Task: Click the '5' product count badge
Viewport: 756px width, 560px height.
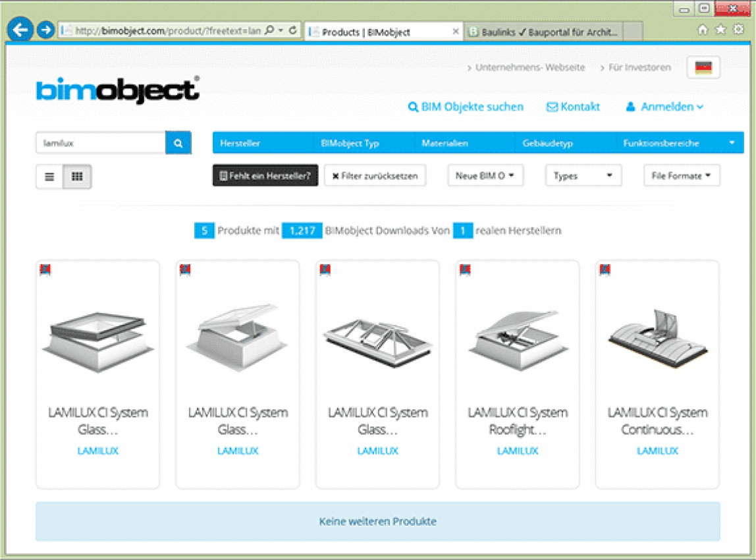Action: pyautogui.click(x=204, y=231)
